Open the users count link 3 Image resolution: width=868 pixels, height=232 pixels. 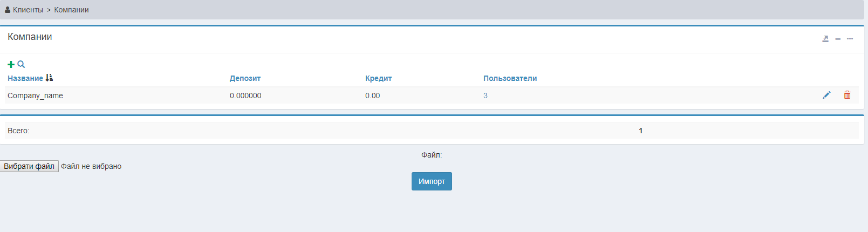point(486,95)
